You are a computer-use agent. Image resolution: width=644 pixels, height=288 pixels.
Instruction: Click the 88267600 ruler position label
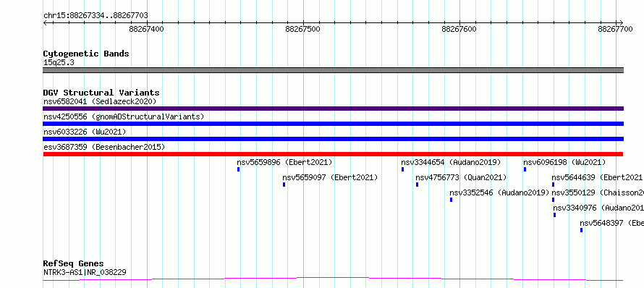tap(459, 29)
